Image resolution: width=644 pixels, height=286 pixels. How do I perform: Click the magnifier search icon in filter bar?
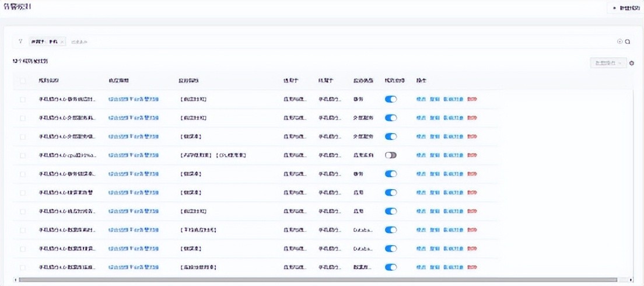[x=628, y=41]
